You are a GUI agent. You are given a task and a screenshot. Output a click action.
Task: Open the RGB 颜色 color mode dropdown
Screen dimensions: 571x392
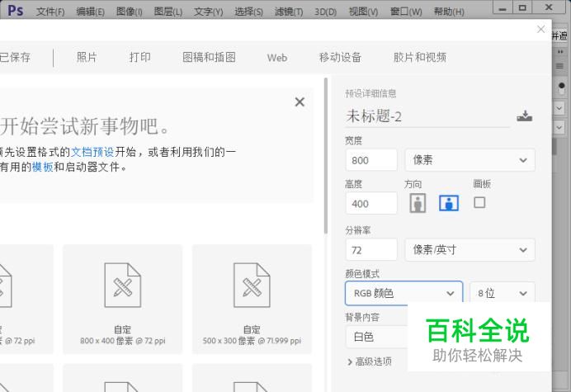pyautogui.click(x=403, y=293)
